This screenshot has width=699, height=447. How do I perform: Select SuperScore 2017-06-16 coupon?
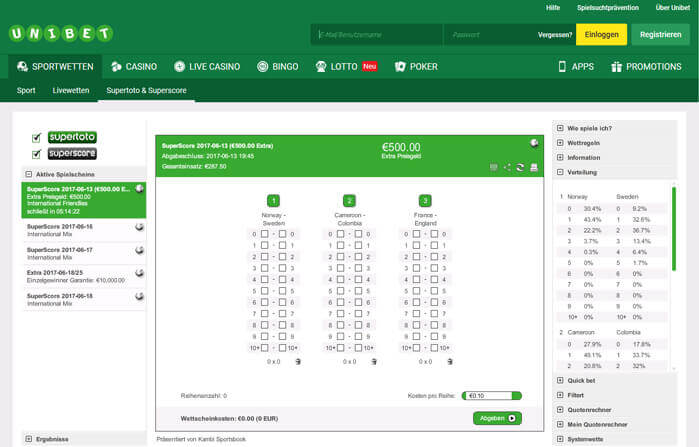click(84, 230)
